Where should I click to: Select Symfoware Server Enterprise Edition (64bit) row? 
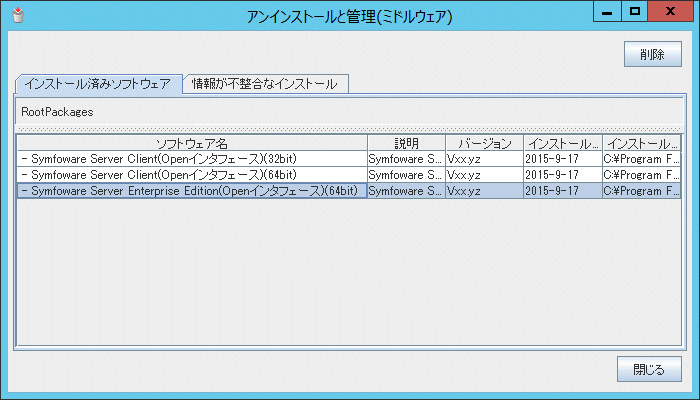pos(349,191)
